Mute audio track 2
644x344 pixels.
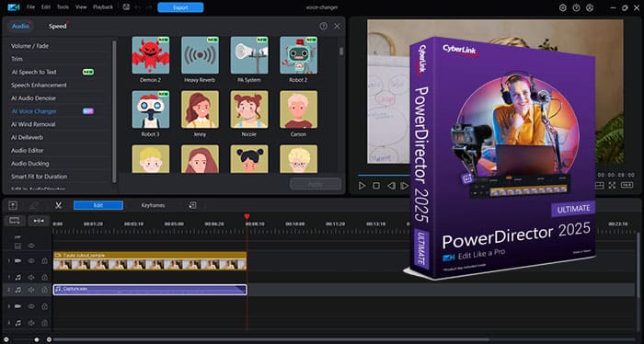click(31, 290)
